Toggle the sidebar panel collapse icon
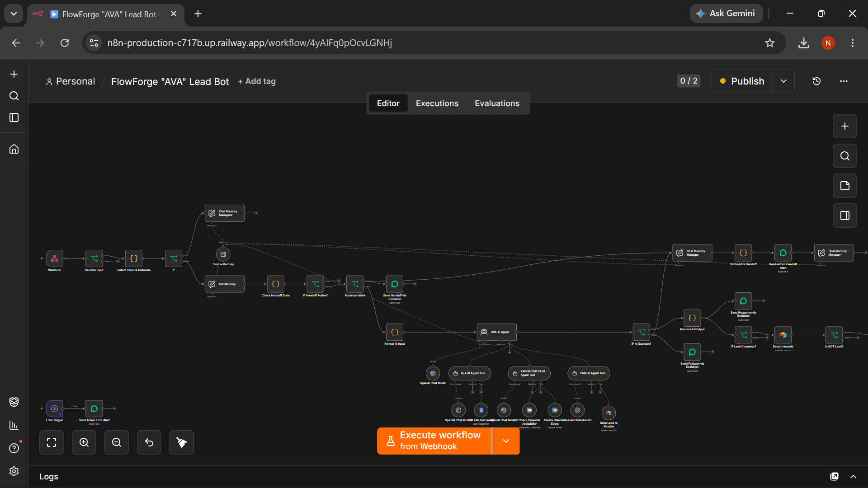Image resolution: width=868 pixels, height=488 pixels. [x=14, y=117]
